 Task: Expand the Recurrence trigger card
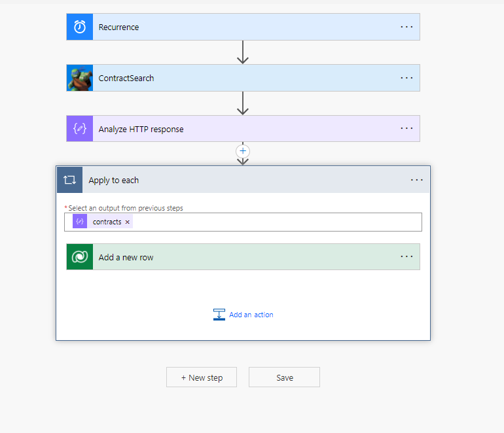243,27
